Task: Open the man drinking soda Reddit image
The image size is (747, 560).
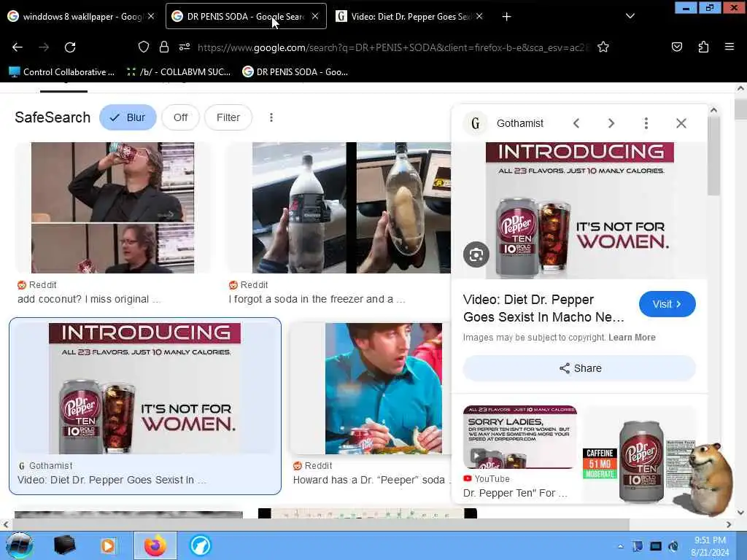Action: point(113,208)
